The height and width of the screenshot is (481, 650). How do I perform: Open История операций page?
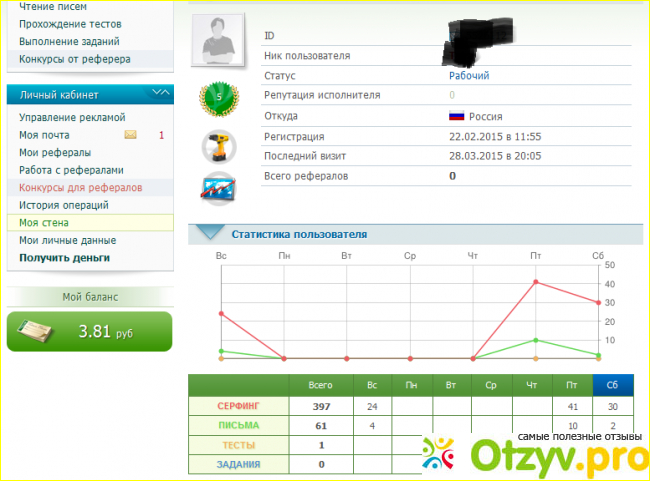coord(63,205)
